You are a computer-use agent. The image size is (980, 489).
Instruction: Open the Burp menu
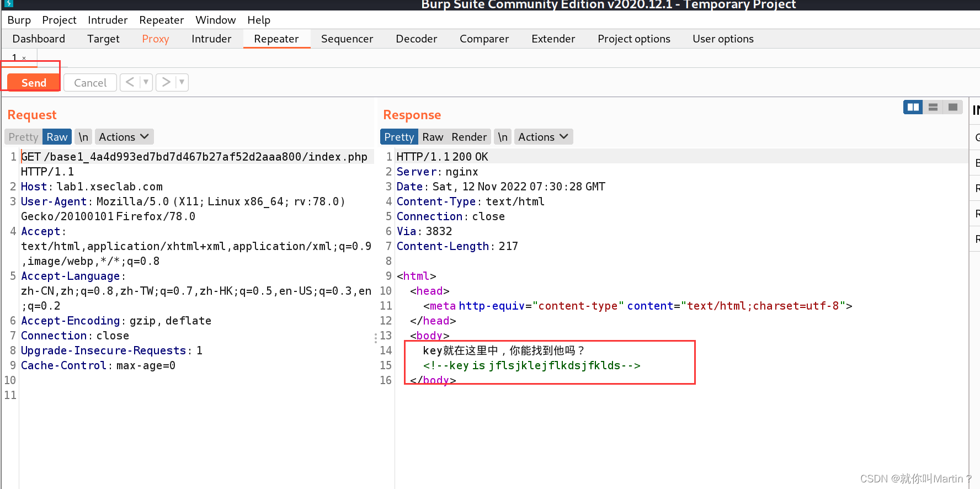tap(19, 20)
